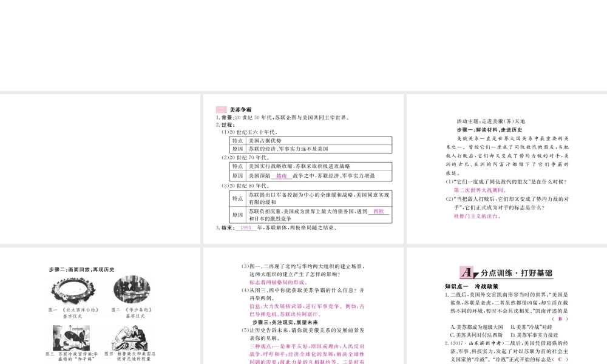The image size is (607, 364).
Task: Click the pink answer '西欧'
Action: coord(378,212)
